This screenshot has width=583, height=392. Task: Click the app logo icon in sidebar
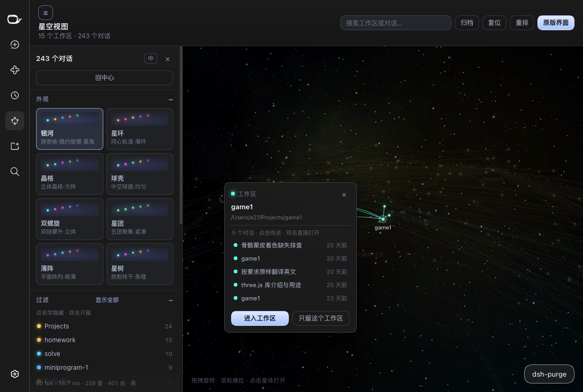click(x=14, y=19)
